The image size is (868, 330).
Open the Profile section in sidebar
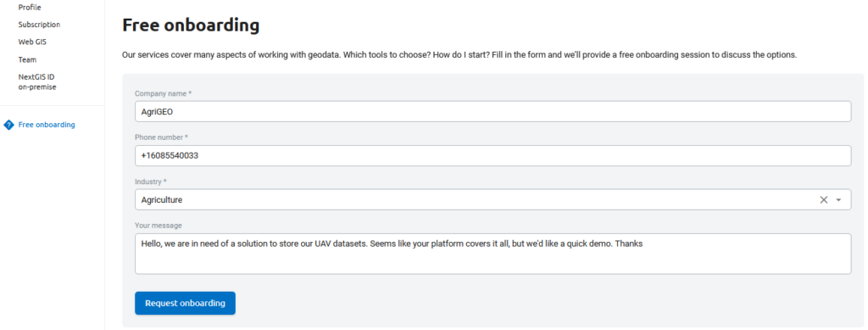tap(30, 7)
